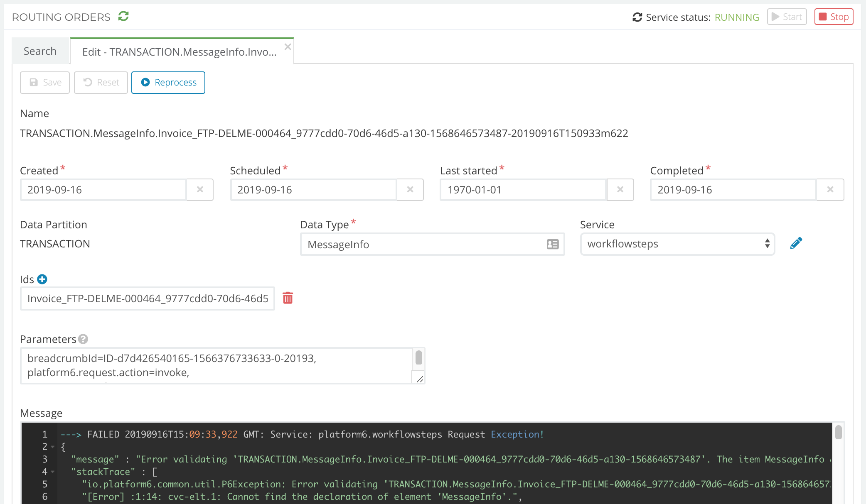Click the Reset button
The height and width of the screenshot is (504, 866).
point(101,82)
